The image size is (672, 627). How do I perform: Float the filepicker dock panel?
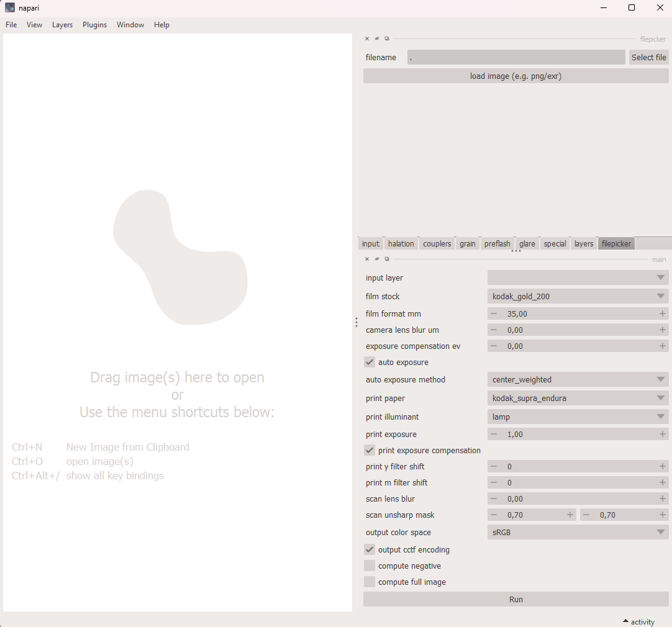[387, 38]
